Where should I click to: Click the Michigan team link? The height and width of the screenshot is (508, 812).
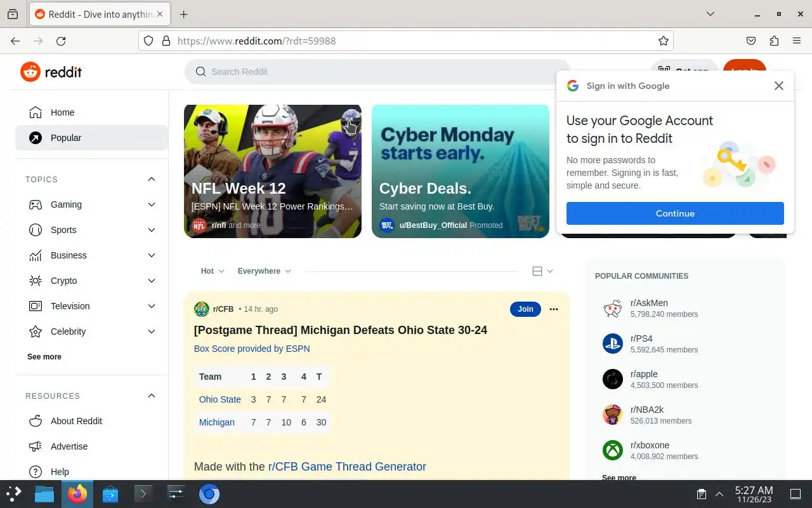217,422
